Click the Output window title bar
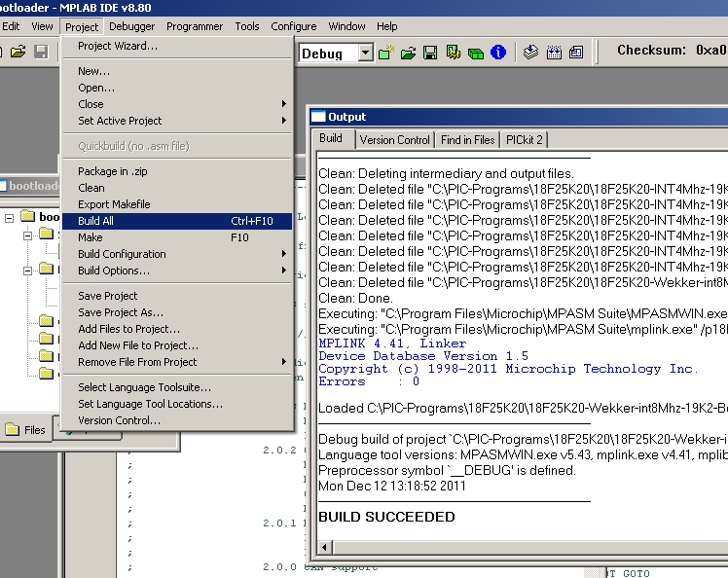This screenshot has width=728, height=578. pos(518,117)
